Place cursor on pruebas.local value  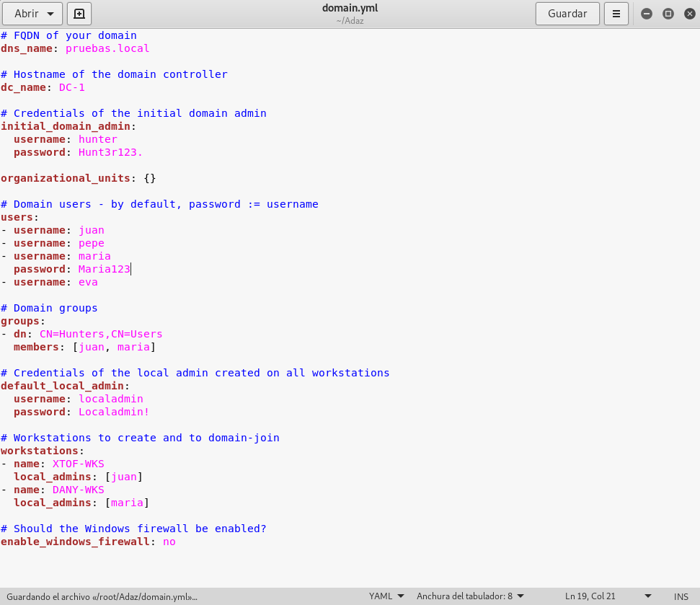(x=107, y=48)
